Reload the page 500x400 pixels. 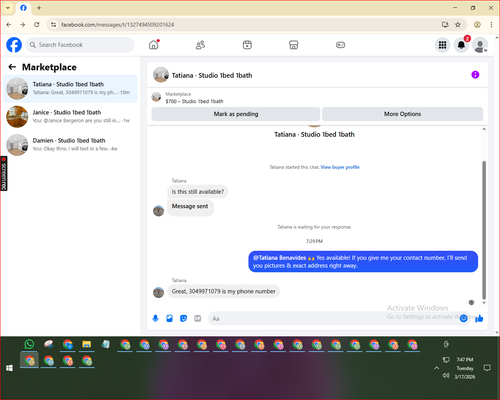tap(37, 25)
